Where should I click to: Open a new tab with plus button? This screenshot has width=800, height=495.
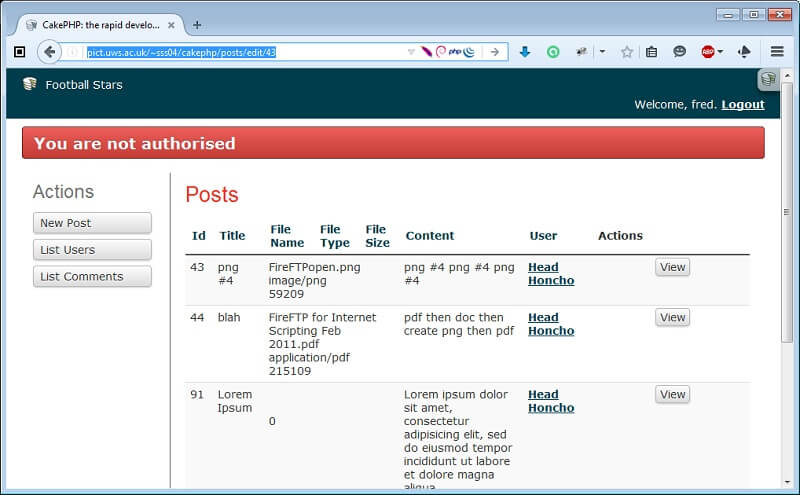pos(197,25)
